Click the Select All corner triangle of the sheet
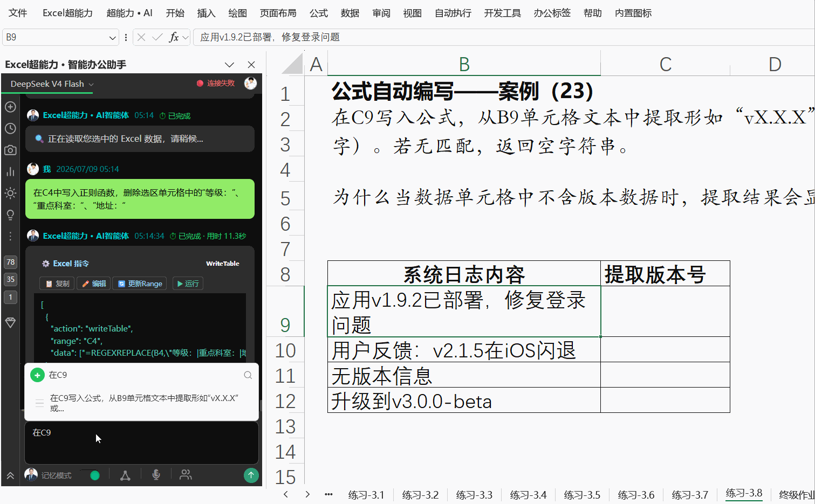 point(292,64)
